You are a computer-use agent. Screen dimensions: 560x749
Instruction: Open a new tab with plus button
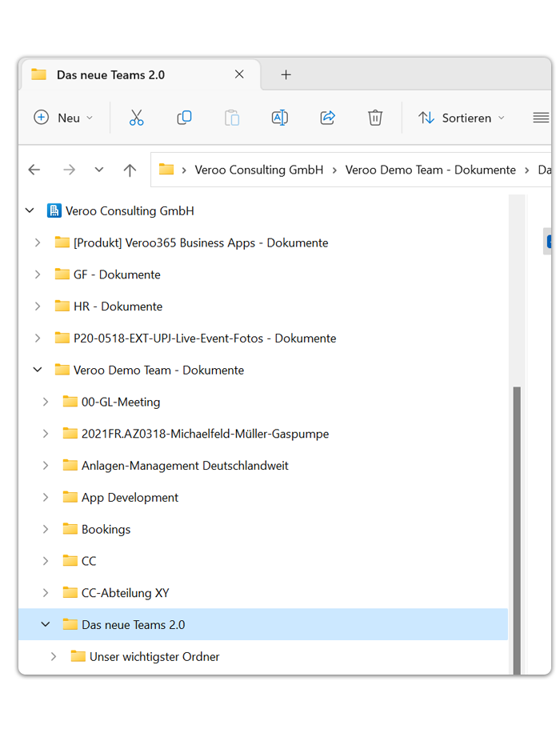click(286, 74)
